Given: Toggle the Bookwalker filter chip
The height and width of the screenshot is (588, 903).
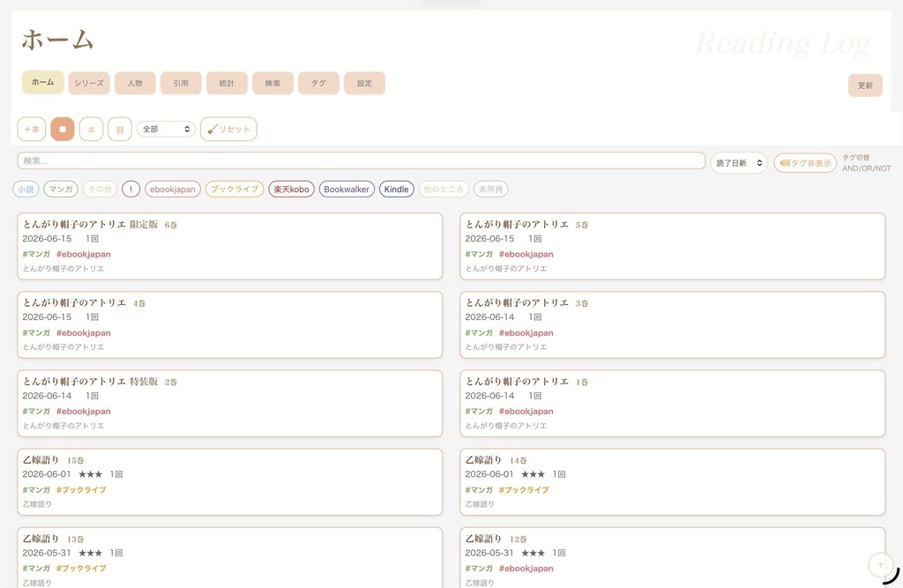Looking at the screenshot, I should coord(347,189).
